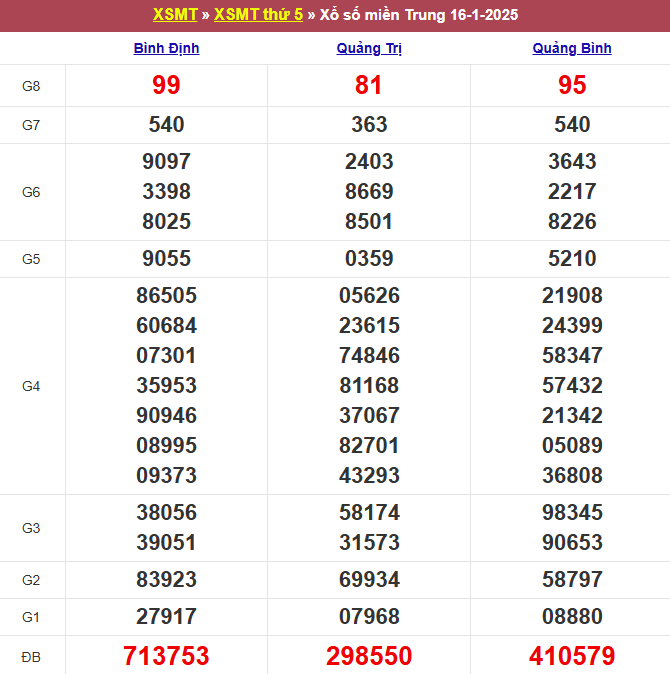This screenshot has height=674, width=670.
Task: Click Quảng Trị special prize 298550
Action: point(369,656)
